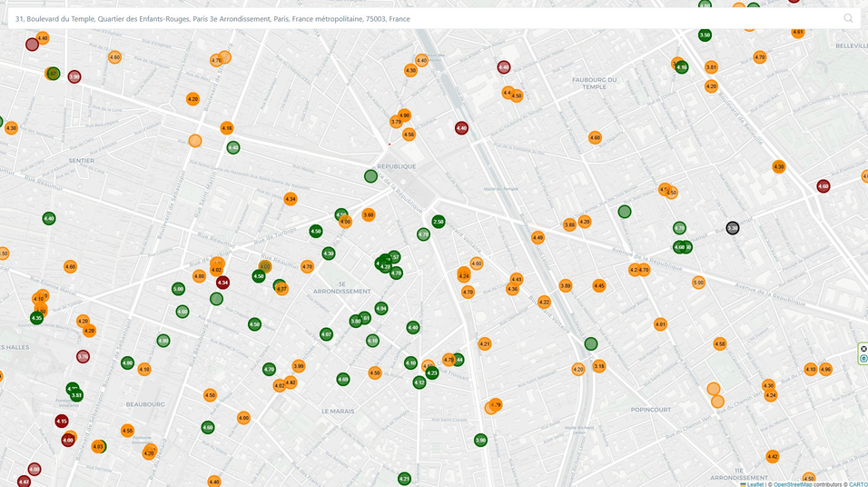Click the orange 4.58 marker

[x=719, y=344]
